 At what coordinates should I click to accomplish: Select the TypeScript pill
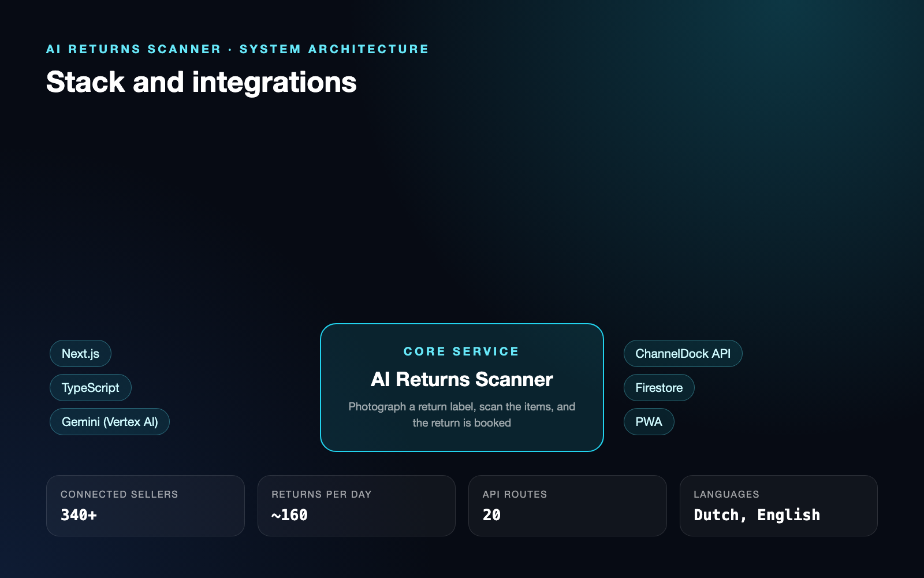click(x=91, y=388)
